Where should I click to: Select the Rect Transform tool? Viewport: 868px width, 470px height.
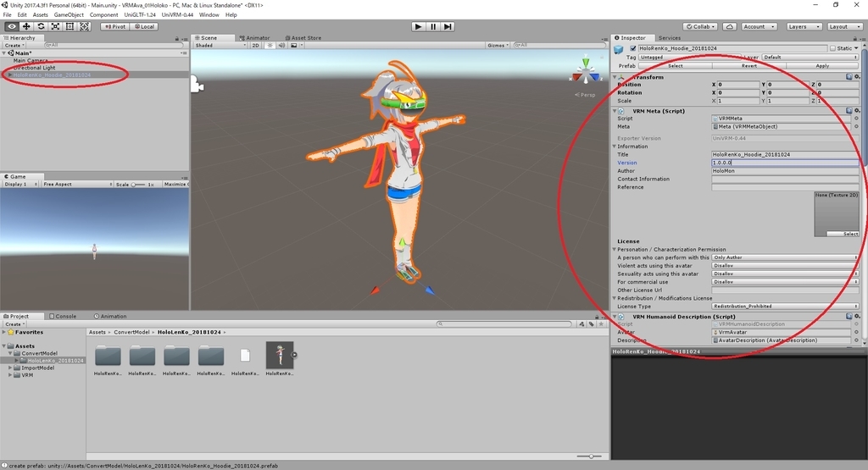[x=70, y=26]
